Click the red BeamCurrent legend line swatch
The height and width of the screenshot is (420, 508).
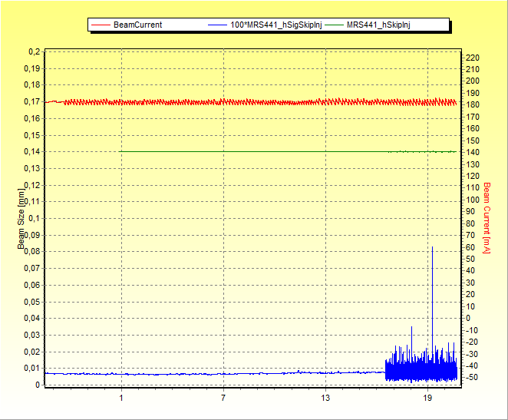tap(101, 25)
